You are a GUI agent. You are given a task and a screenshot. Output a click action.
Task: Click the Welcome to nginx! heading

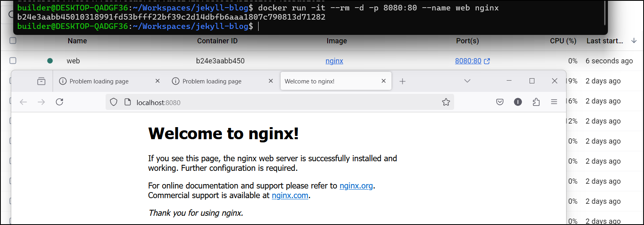pos(223,134)
